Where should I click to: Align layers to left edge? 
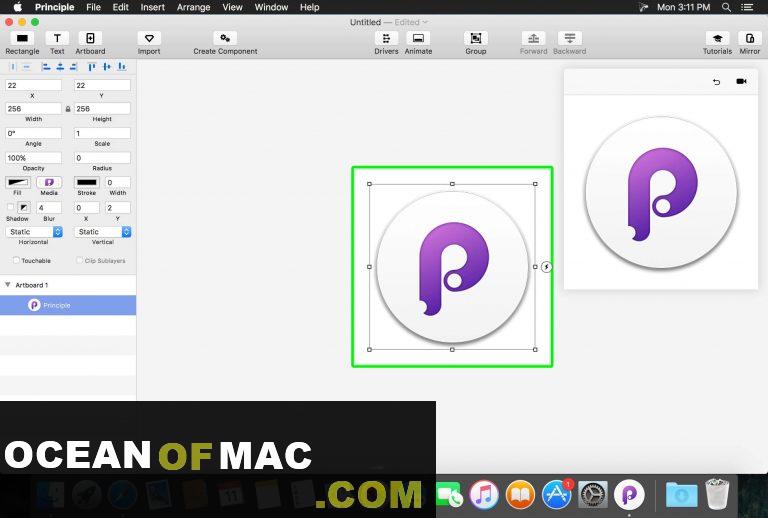[x=46, y=67]
